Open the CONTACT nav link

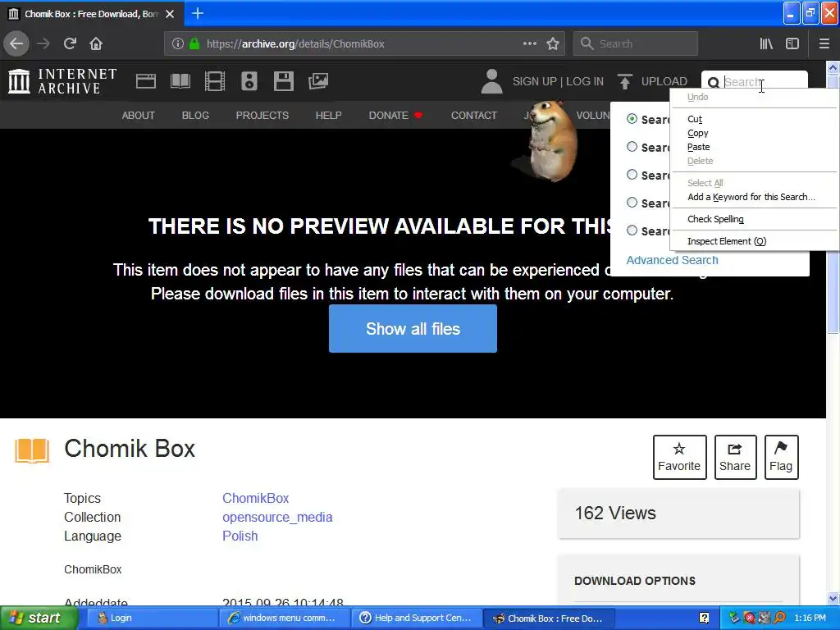pos(473,115)
